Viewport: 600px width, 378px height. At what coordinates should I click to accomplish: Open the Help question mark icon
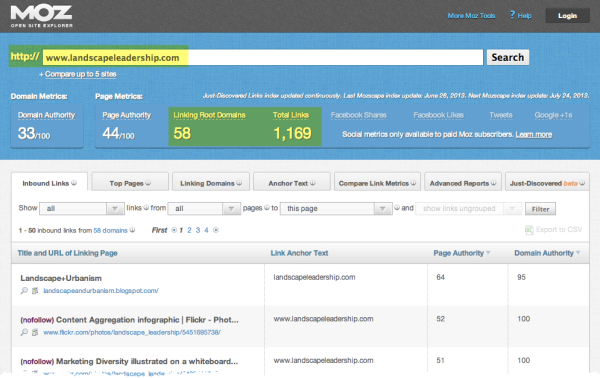tap(512, 15)
